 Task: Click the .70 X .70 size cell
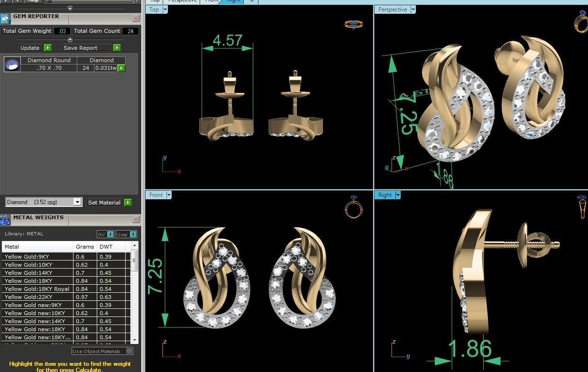coord(49,68)
